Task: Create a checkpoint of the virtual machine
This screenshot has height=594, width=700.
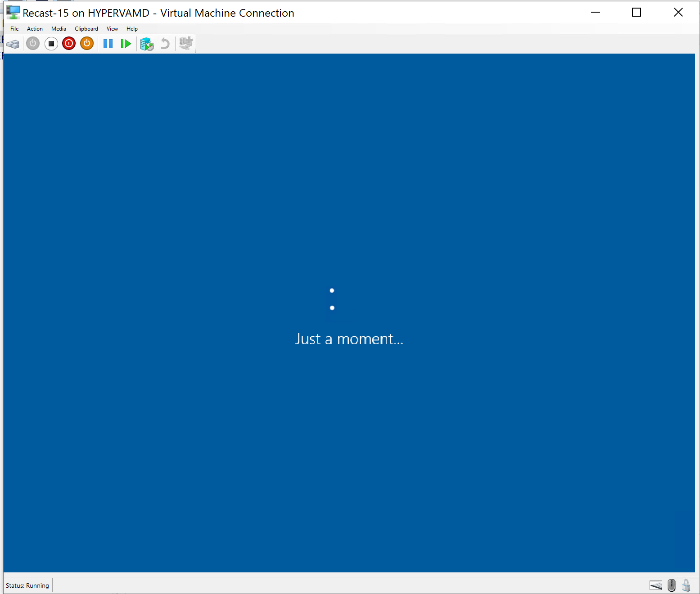Action: 147,44
